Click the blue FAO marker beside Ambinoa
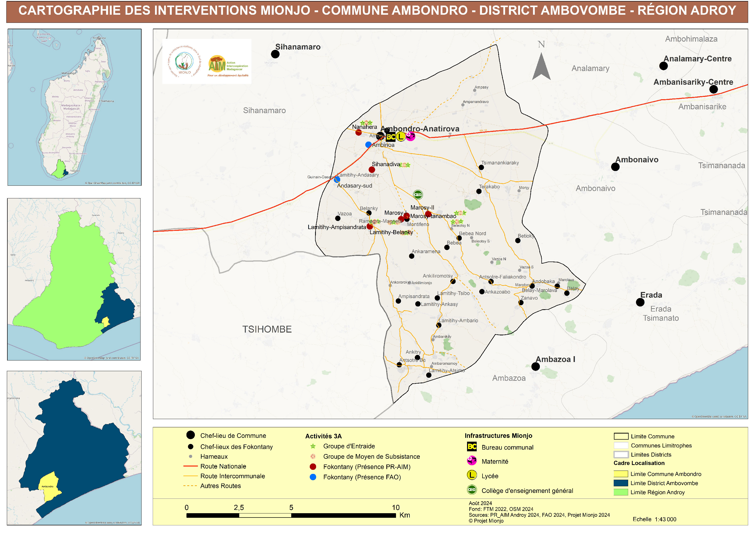Screen dimensions: 756x534 coord(368,145)
